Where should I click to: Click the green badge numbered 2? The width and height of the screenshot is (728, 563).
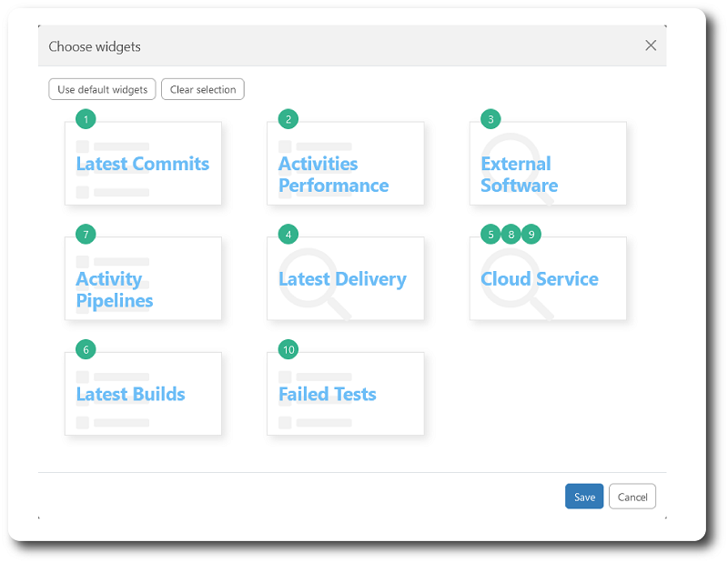pos(288,119)
